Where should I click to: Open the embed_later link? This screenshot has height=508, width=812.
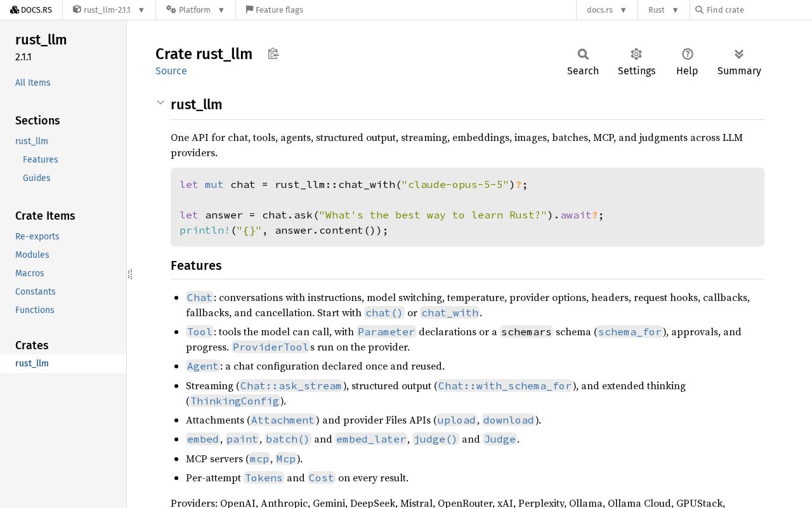tap(371, 439)
